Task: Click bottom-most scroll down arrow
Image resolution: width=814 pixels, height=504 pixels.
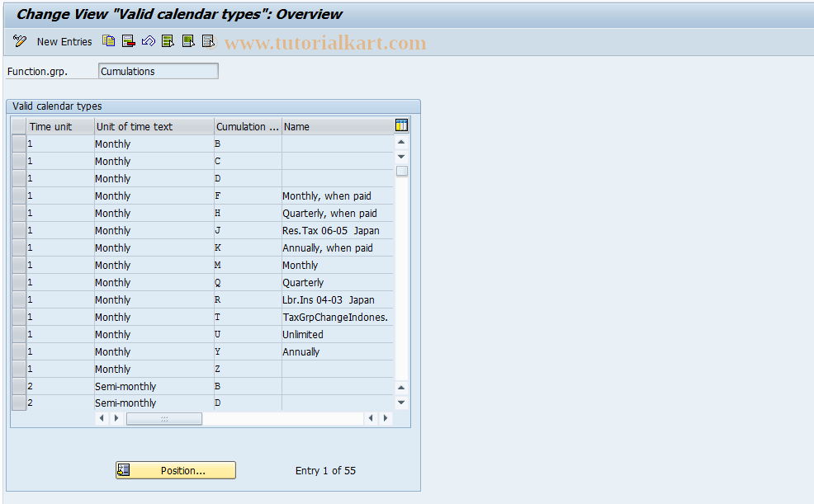Action: [x=401, y=403]
